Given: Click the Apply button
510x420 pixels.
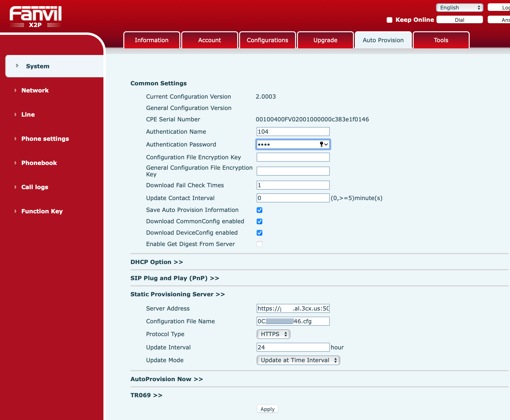Looking at the screenshot, I should click(267, 409).
